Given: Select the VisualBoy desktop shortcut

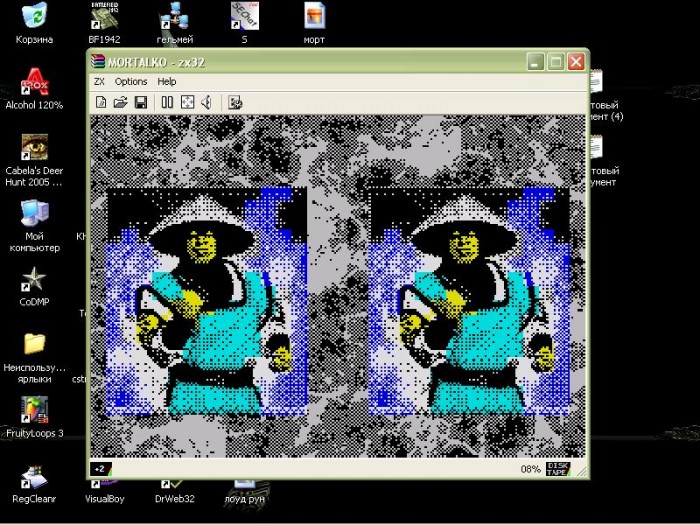Looking at the screenshot, I should pos(104,493).
